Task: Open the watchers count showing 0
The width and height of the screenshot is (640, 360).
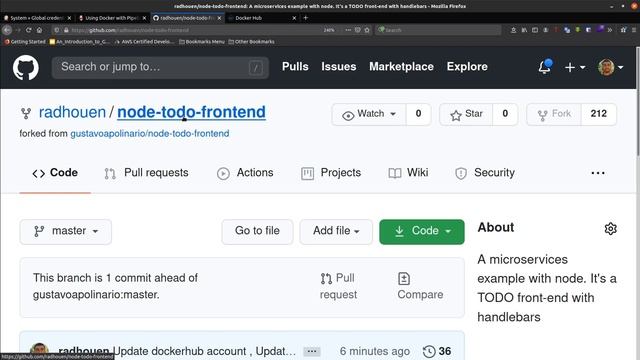Action: 418,114
